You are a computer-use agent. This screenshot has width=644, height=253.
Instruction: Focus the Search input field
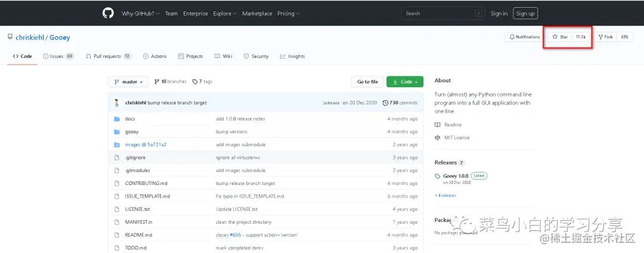click(x=443, y=13)
